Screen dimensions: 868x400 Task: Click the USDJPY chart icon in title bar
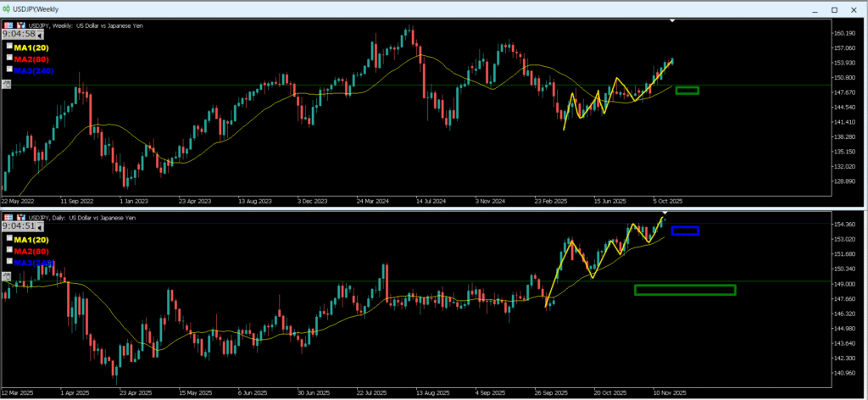pyautogui.click(x=7, y=8)
